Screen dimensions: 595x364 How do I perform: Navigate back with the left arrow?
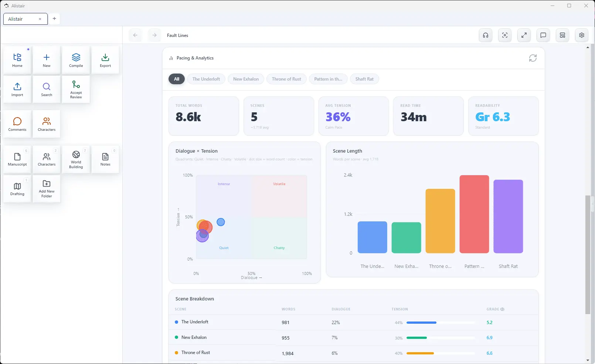click(135, 35)
